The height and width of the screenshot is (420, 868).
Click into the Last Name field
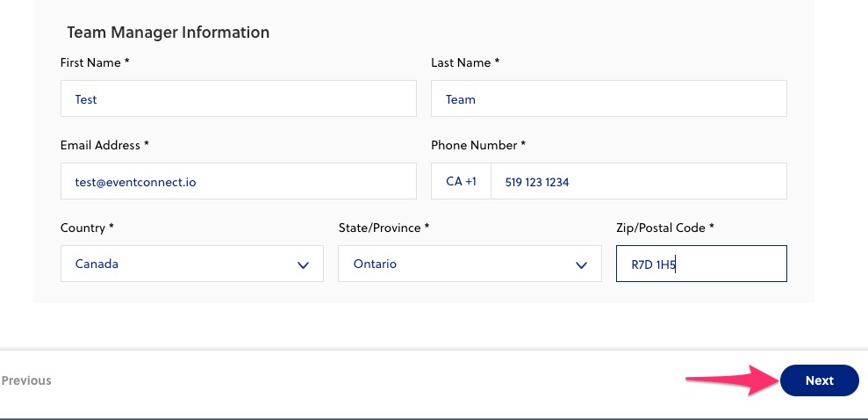608,99
